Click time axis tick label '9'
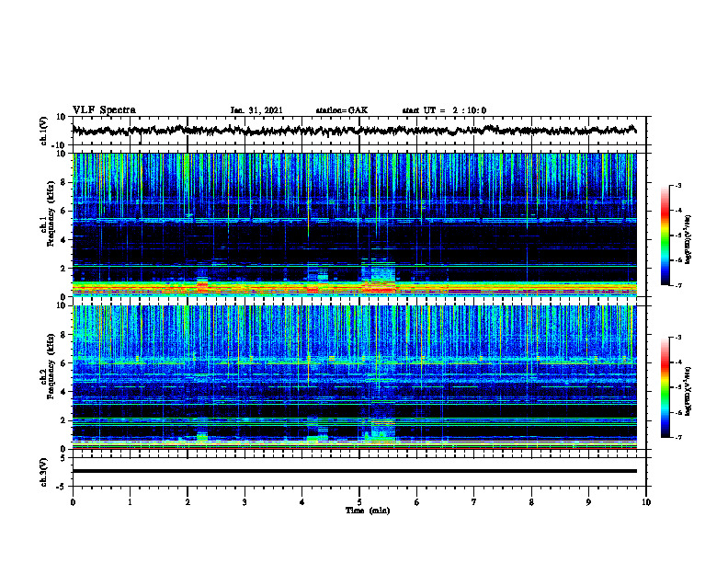 pos(588,502)
